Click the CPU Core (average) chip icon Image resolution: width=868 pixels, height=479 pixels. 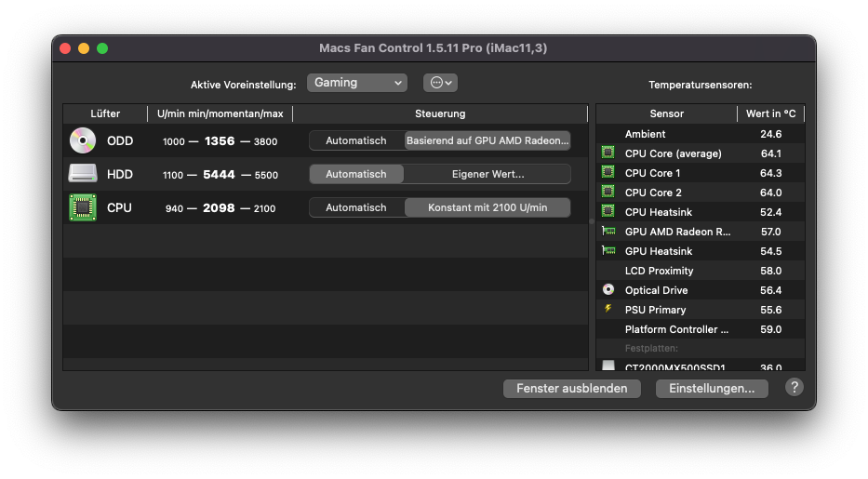click(x=608, y=153)
